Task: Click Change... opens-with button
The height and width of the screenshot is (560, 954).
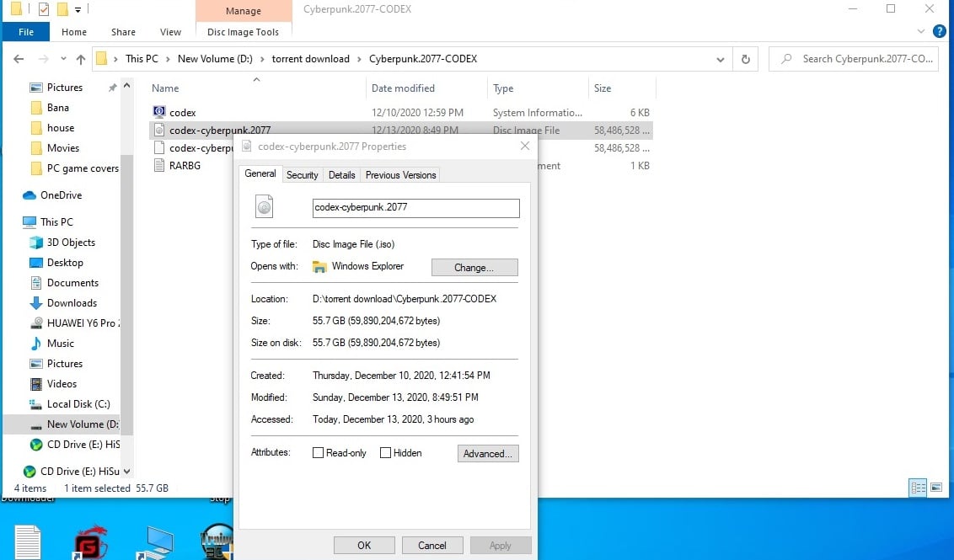Action: pos(474,268)
